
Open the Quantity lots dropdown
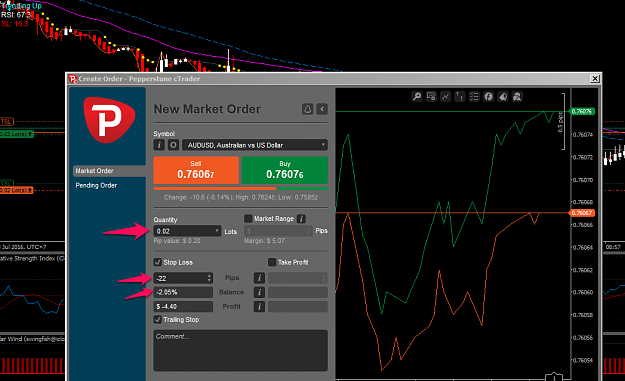tap(187, 231)
